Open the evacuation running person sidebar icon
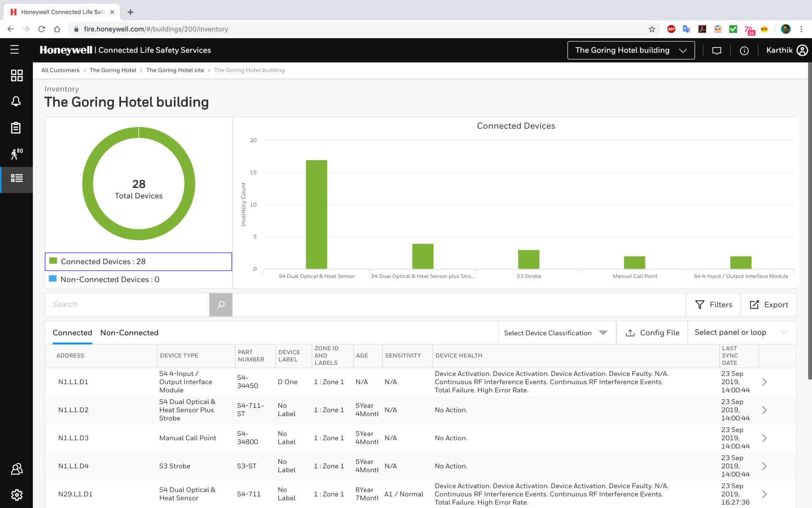This screenshot has height=508, width=812. point(16,154)
